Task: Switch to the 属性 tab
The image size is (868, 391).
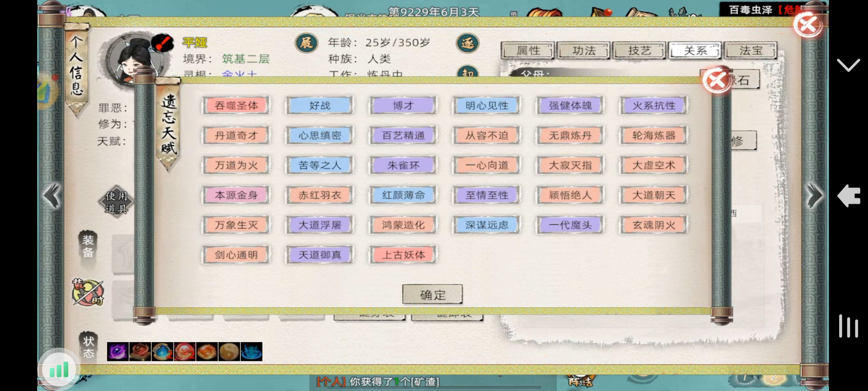Action: click(528, 51)
